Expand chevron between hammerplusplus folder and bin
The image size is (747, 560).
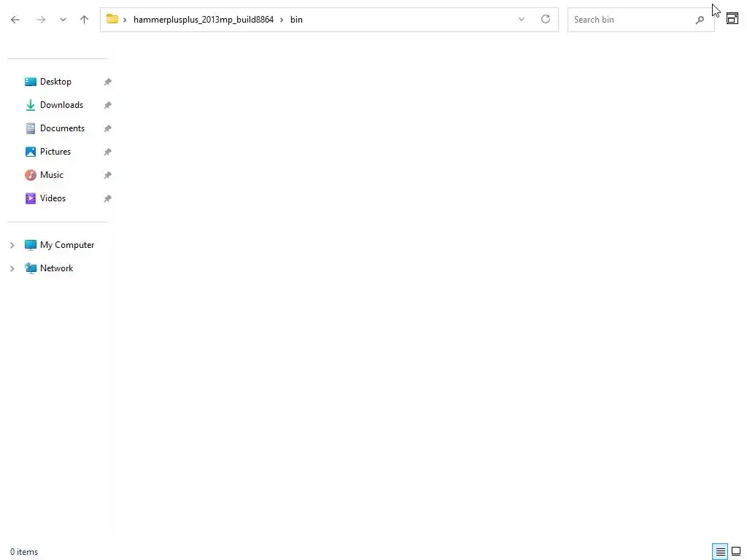(x=282, y=20)
